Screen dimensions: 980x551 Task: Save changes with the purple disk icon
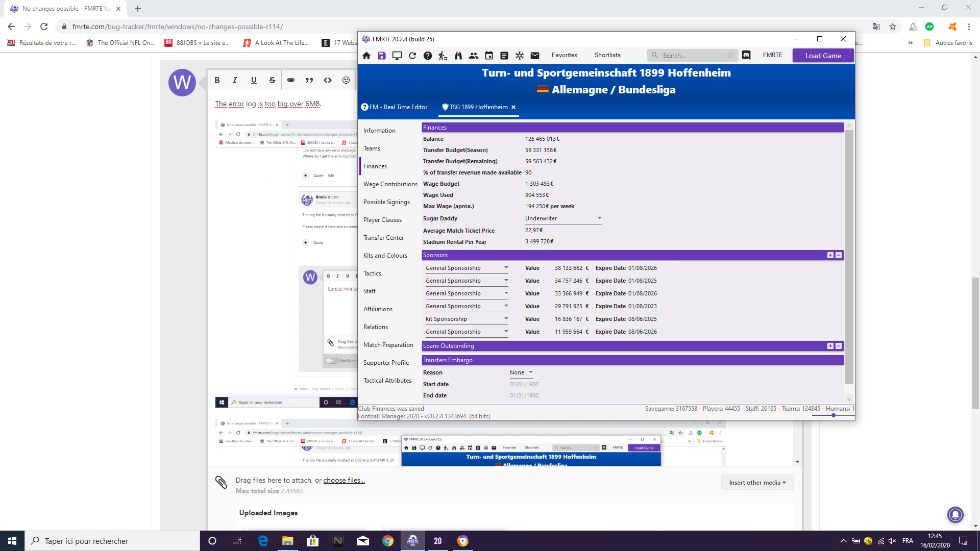tap(382, 56)
